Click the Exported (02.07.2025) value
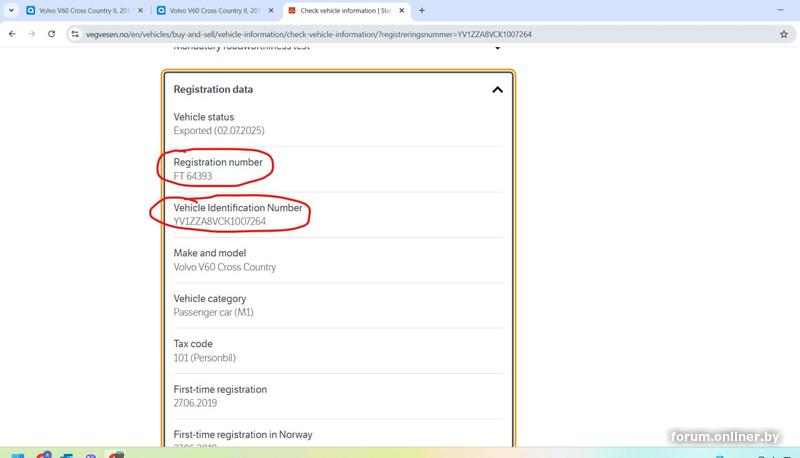The height and width of the screenshot is (458, 800). 219,131
